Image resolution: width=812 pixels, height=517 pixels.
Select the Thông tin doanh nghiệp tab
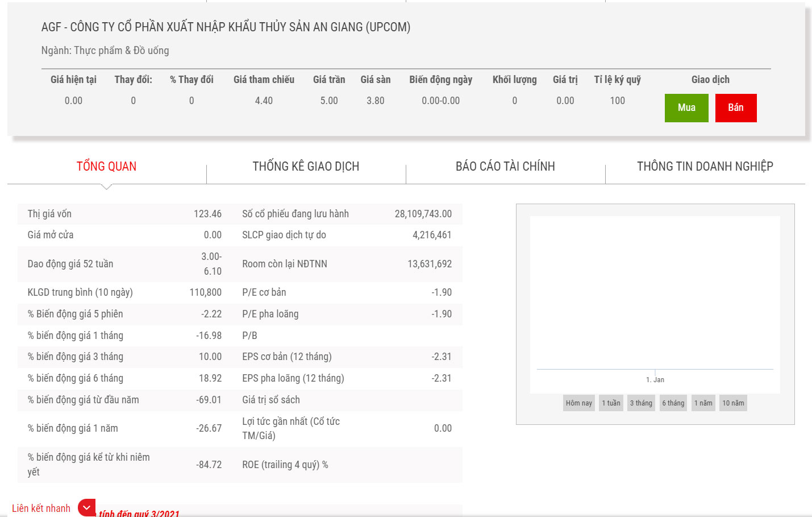coord(705,167)
